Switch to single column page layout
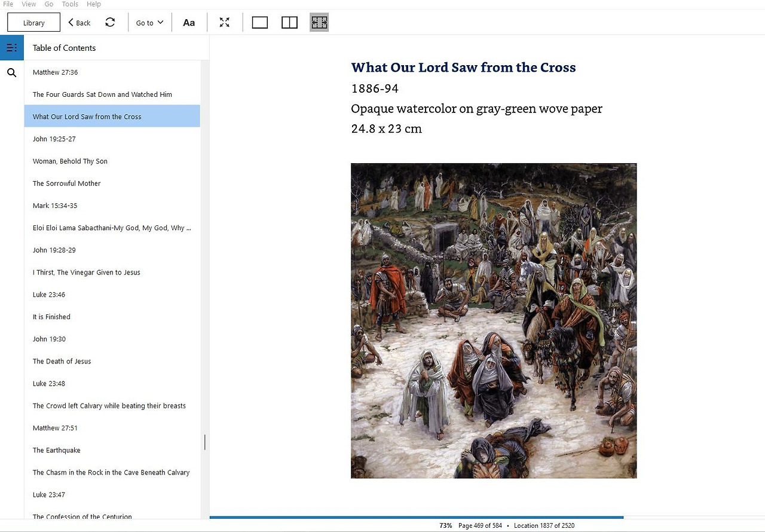Image resolution: width=765 pixels, height=532 pixels. [260, 23]
